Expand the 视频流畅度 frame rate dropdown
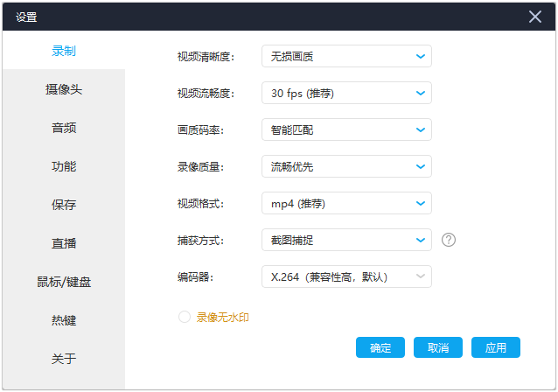 [346, 94]
